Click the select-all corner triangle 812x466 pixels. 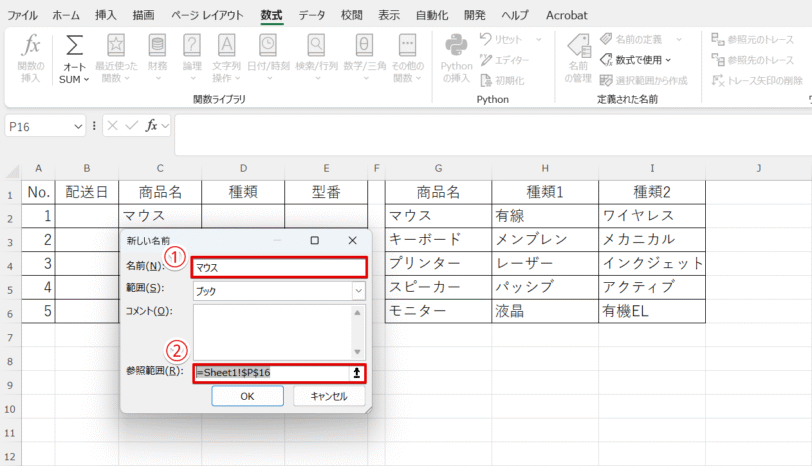(12, 170)
